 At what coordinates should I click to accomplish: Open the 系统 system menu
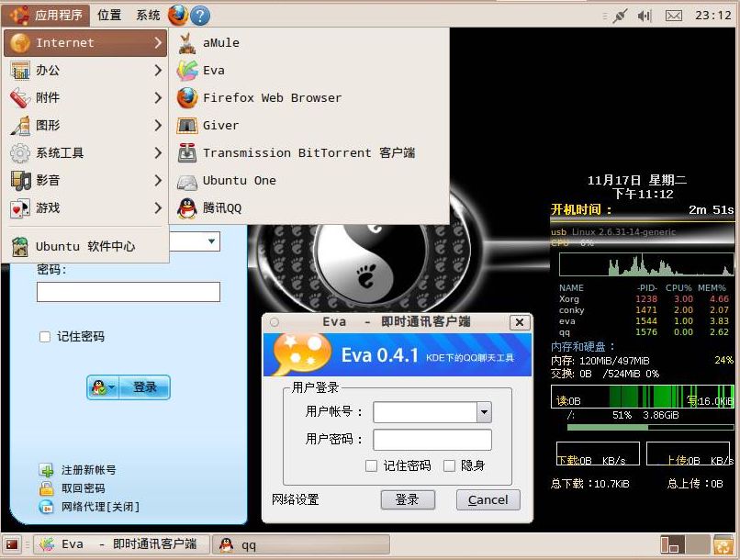point(148,16)
